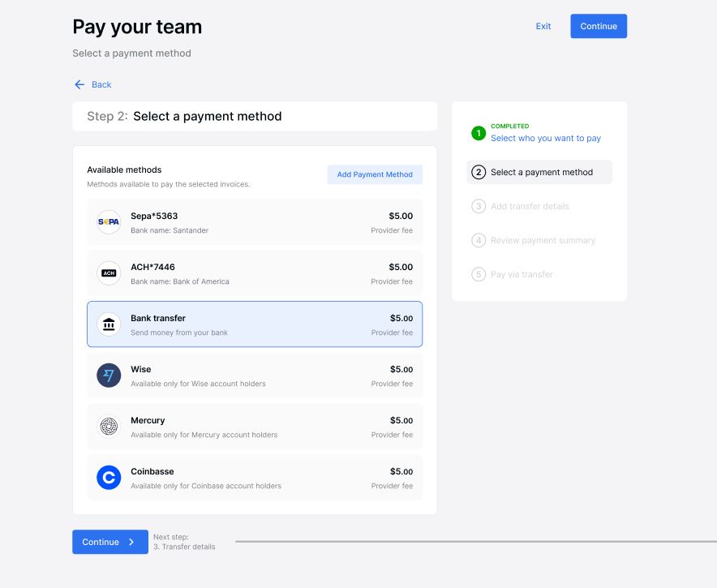Click the Coinbase logo icon
717x588 pixels.
pyautogui.click(x=109, y=478)
